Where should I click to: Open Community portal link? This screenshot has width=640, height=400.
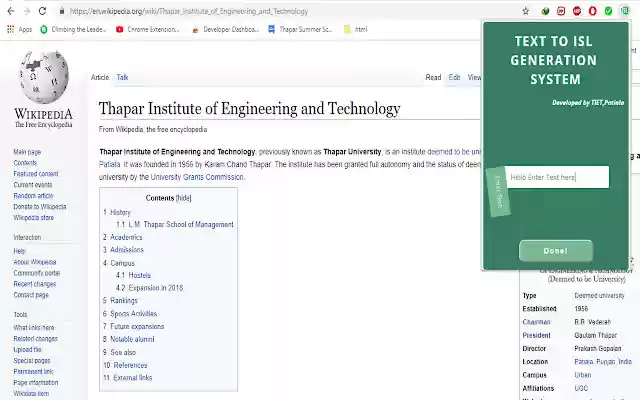(37, 273)
